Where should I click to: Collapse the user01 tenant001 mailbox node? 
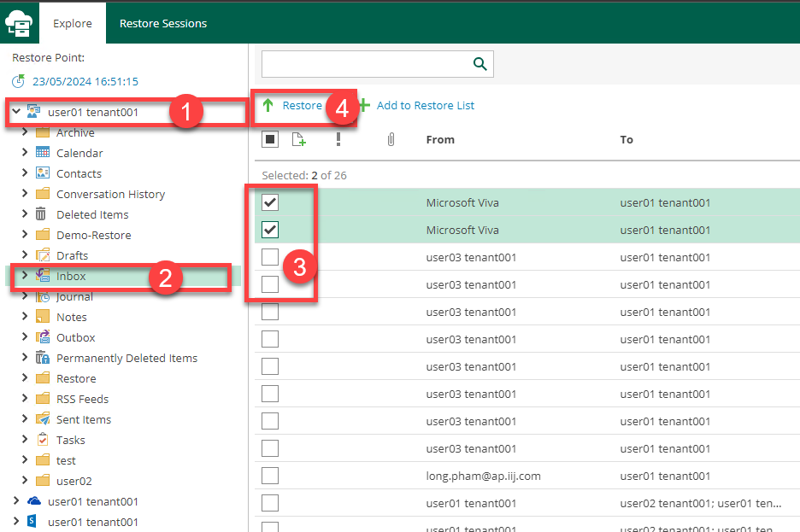click(x=16, y=112)
